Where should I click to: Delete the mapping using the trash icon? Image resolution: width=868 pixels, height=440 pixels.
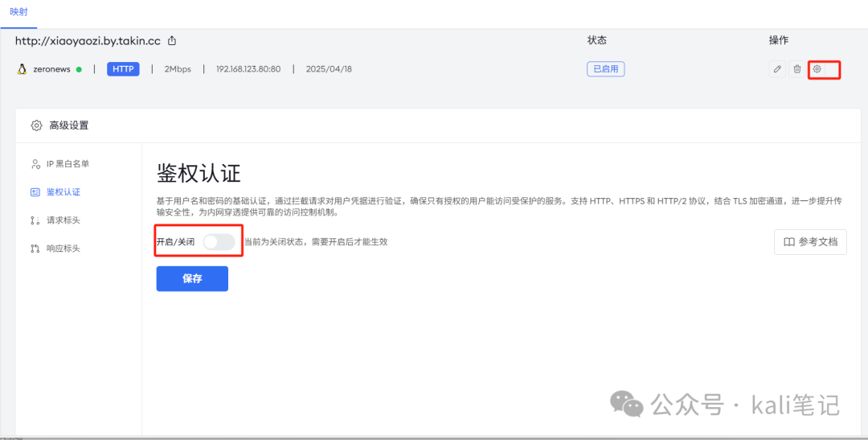pos(796,69)
